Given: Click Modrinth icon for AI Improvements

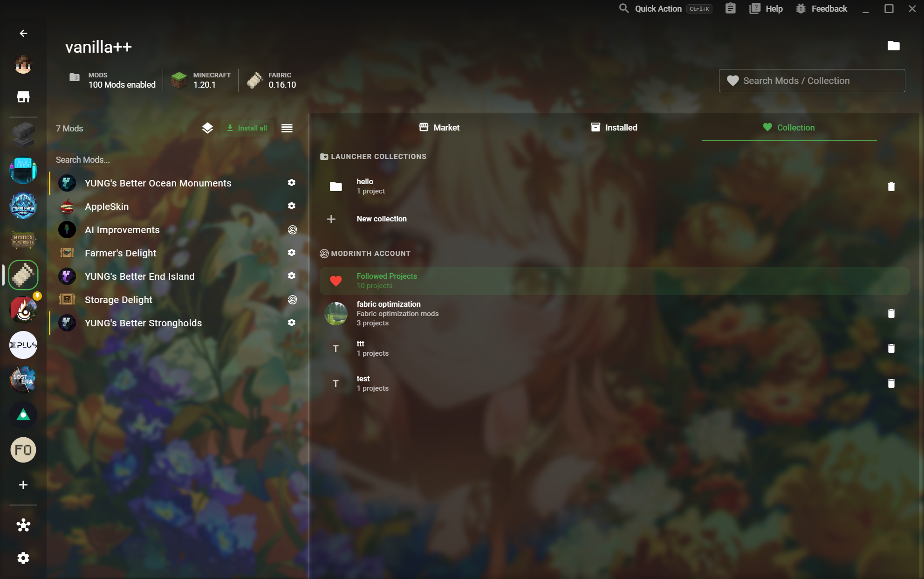Looking at the screenshot, I should tap(292, 230).
